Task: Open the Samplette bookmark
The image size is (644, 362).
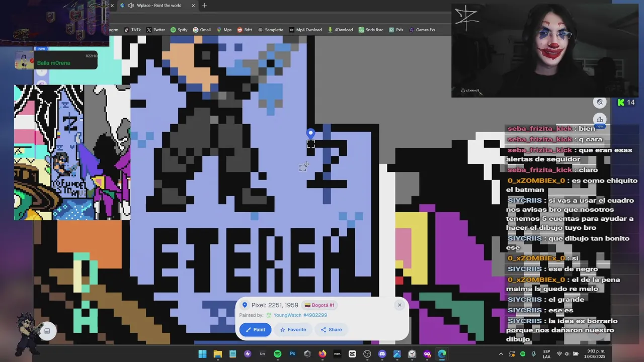Action: [x=270, y=30]
